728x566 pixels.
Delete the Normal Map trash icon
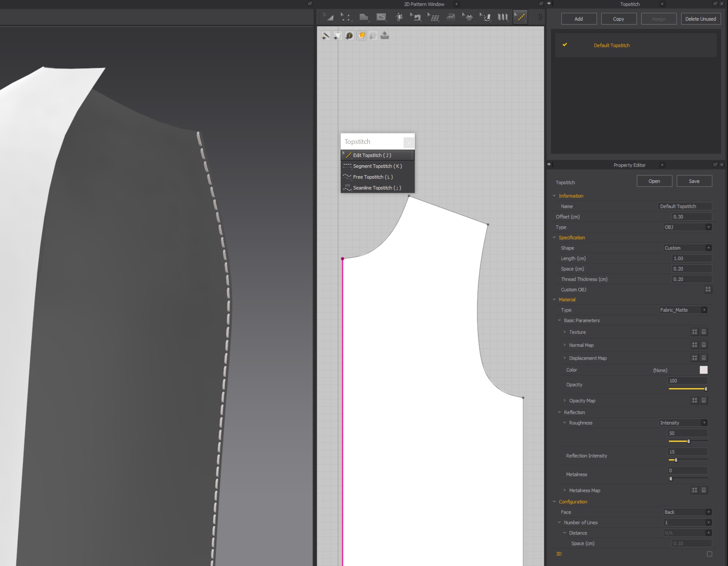click(704, 345)
